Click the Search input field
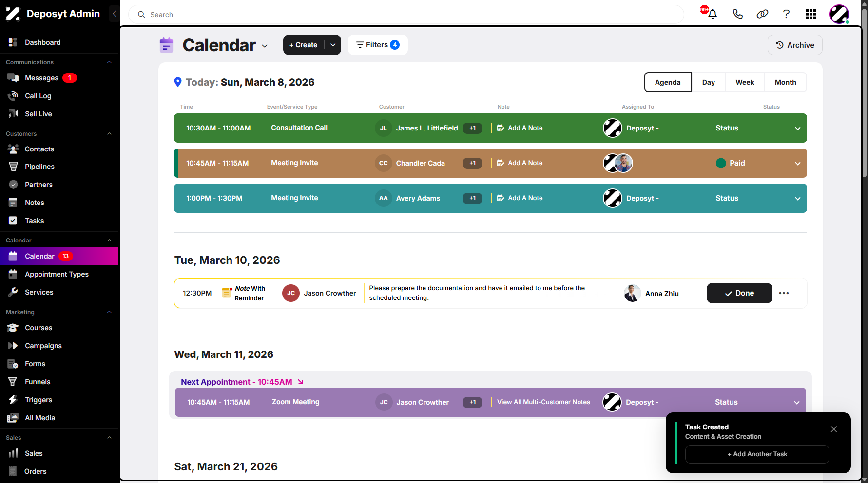868x483 pixels. coord(406,15)
